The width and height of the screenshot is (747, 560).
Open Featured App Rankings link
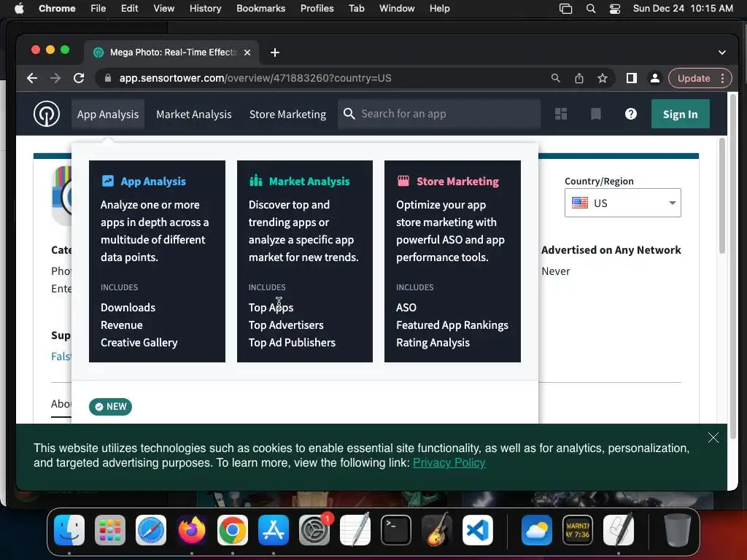(452, 325)
